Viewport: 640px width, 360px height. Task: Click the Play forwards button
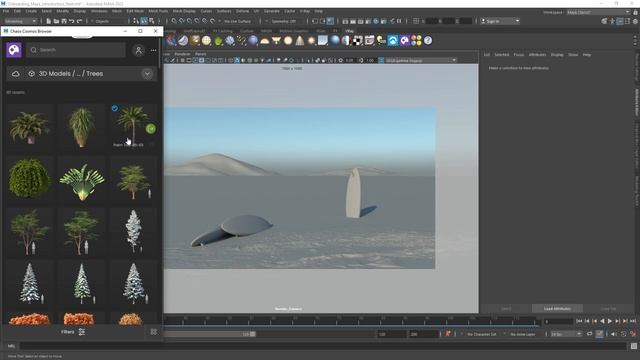[x=610, y=322]
